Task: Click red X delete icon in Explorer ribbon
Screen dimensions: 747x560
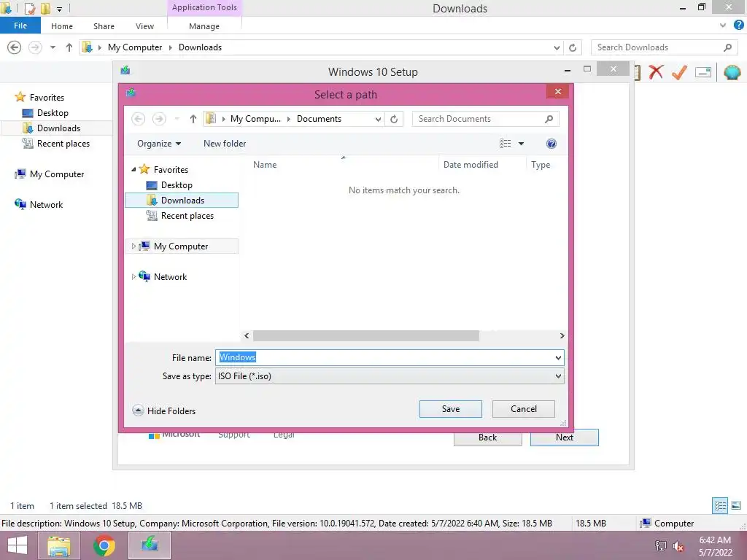Action: [656, 72]
